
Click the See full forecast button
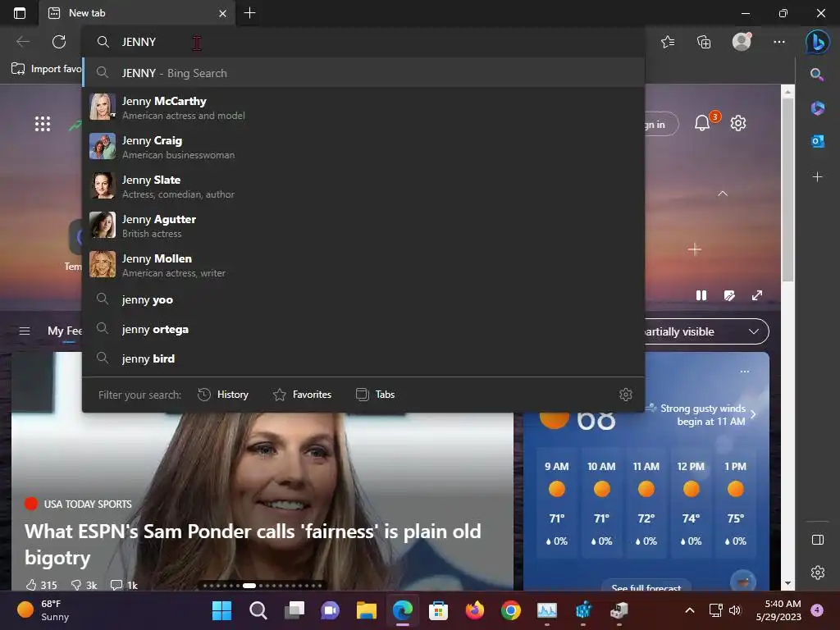point(646,587)
